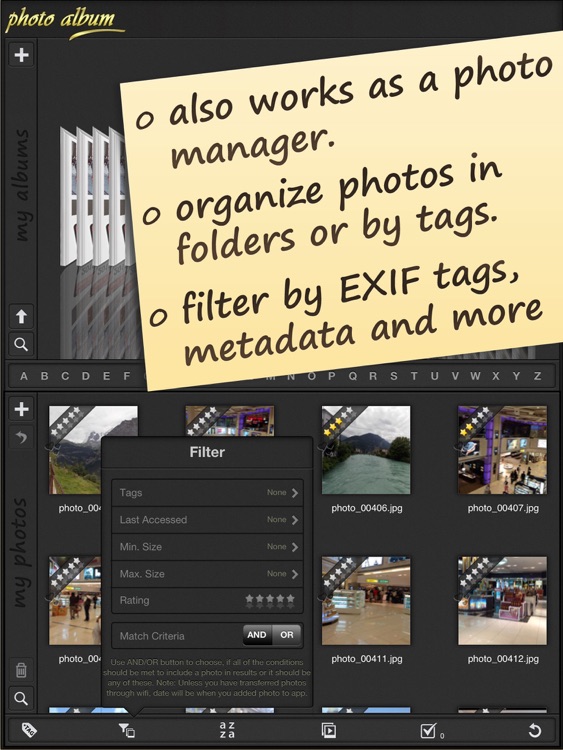563x750 pixels.
Task: Open the Max. Size filter setting
Action: (207, 574)
